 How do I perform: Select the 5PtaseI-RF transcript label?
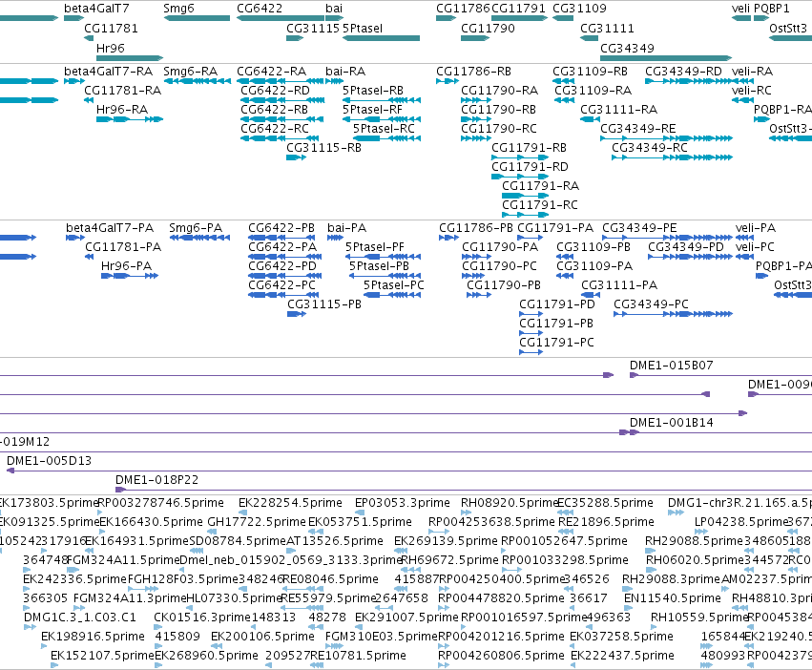[x=372, y=110]
